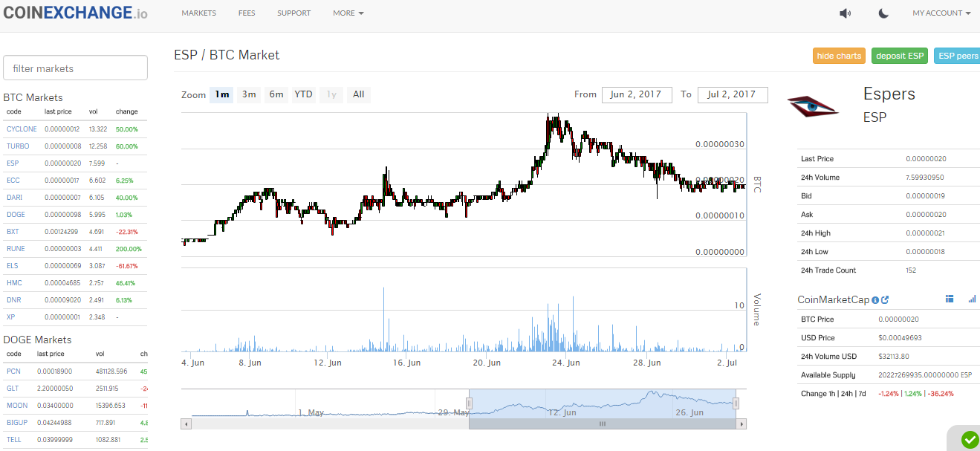Open the MOON market link
980x451 pixels.
(17, 406)
